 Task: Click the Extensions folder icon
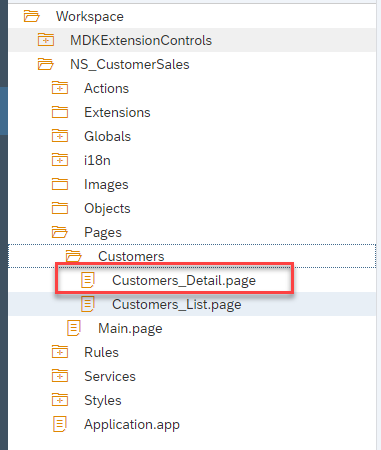pyautogui.click(x=60, y=112)
